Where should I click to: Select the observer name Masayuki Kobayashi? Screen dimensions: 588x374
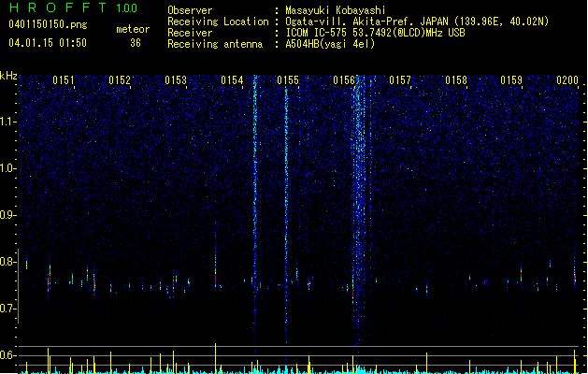click(x=336, y=10)
